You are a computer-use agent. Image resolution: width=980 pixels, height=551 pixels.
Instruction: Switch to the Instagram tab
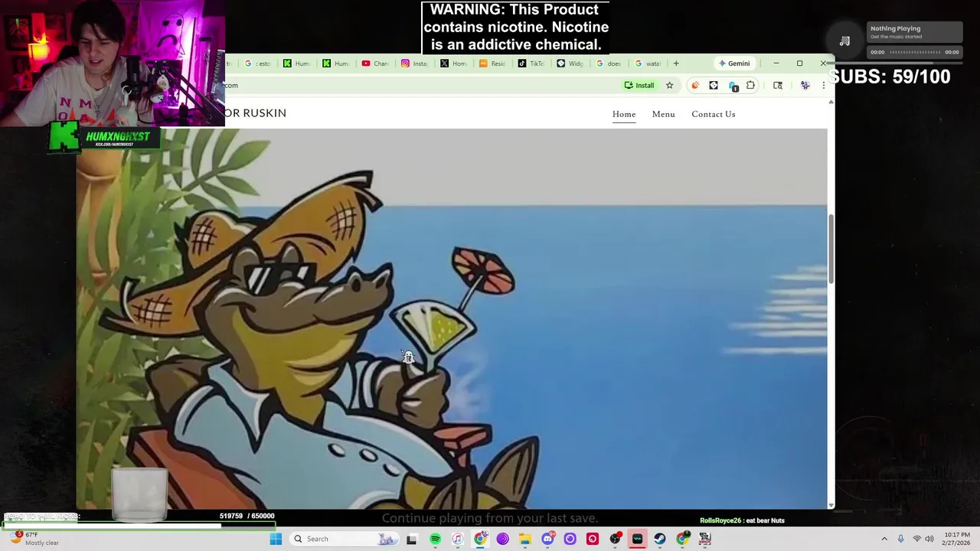pos(415,64)
